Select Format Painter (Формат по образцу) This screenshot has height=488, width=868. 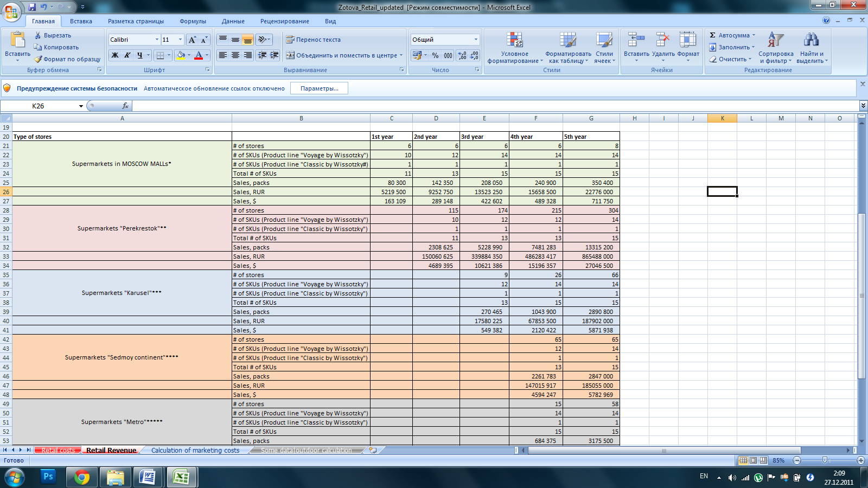coord(67,59)
